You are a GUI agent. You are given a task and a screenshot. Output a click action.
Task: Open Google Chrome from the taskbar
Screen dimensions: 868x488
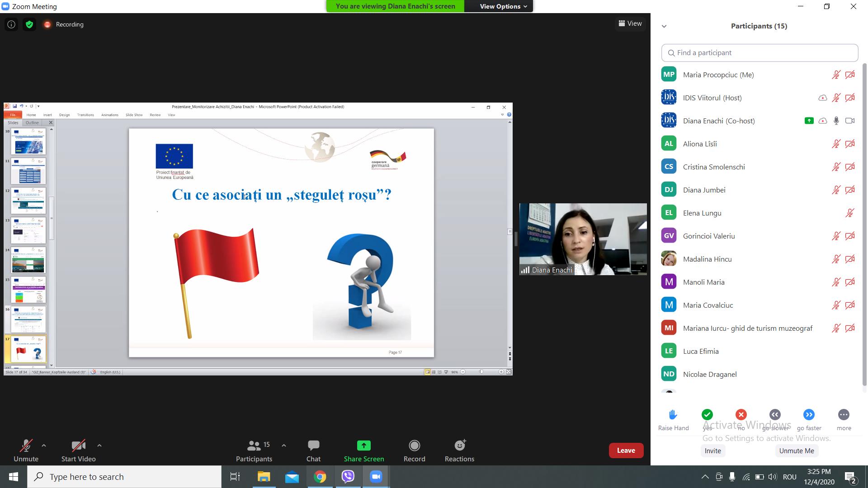(320, 477)
